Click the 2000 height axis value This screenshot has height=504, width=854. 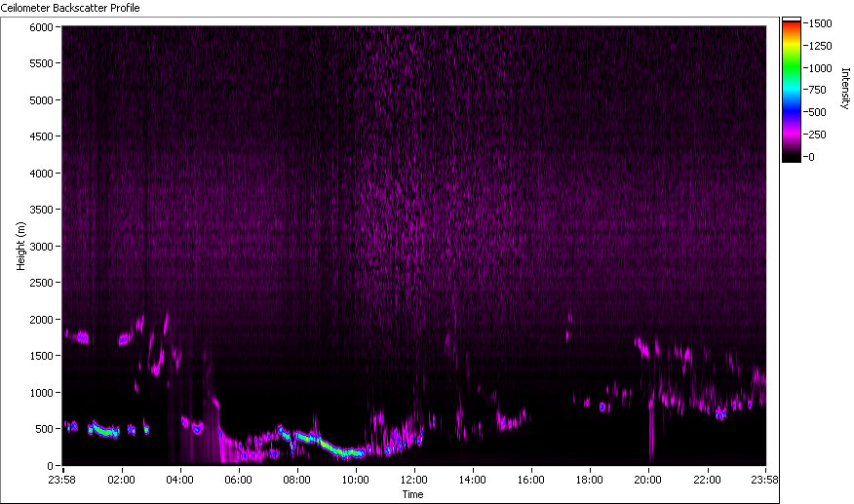click(x=41, y=320)
